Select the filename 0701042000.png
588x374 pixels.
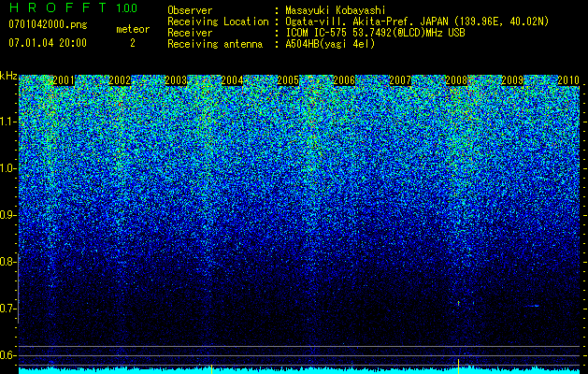click(x=48, y=24)
